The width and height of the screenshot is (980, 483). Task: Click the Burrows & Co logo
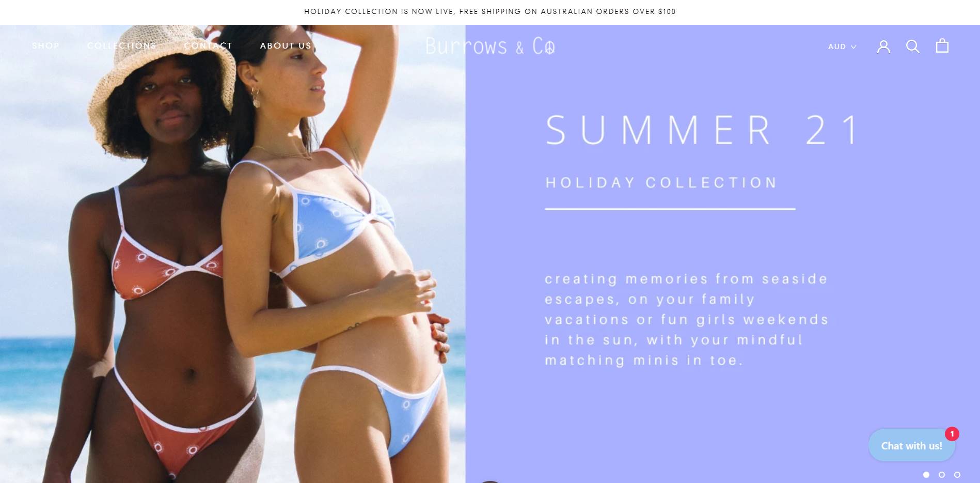(x=490, y=46)
